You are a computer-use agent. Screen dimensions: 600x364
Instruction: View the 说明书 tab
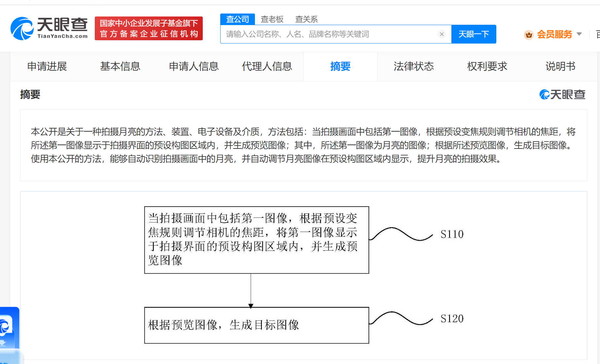tap(560, 67)
